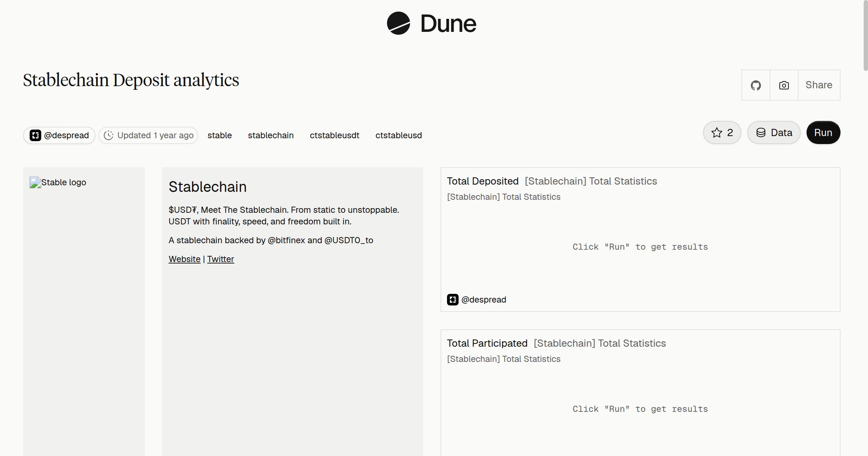The width and height of the screenshot is (868, 456).
Task: Select the stable tag
Action: (x=220, y=135)
